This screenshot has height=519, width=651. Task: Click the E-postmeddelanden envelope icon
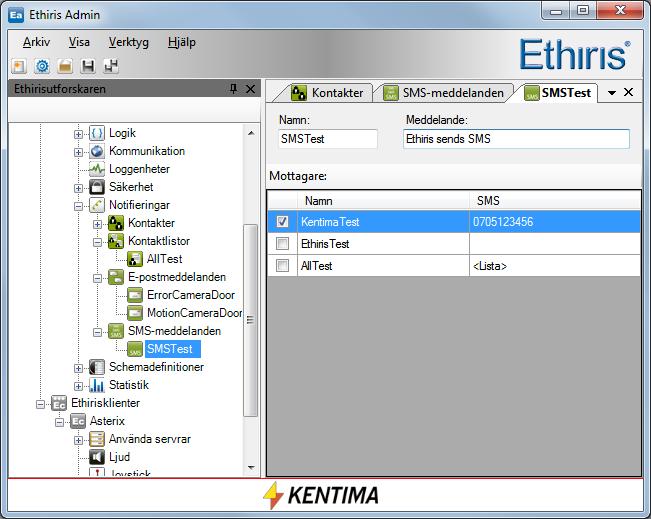116,277
